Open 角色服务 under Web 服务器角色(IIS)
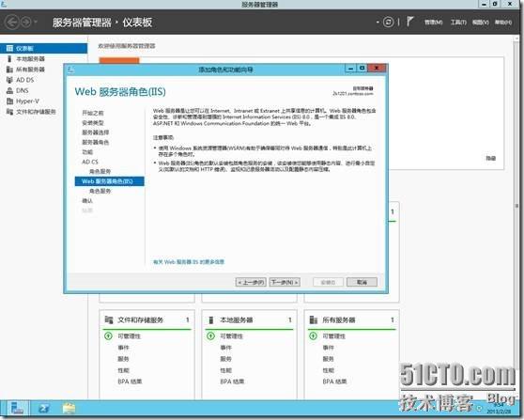 coord(100,191)
